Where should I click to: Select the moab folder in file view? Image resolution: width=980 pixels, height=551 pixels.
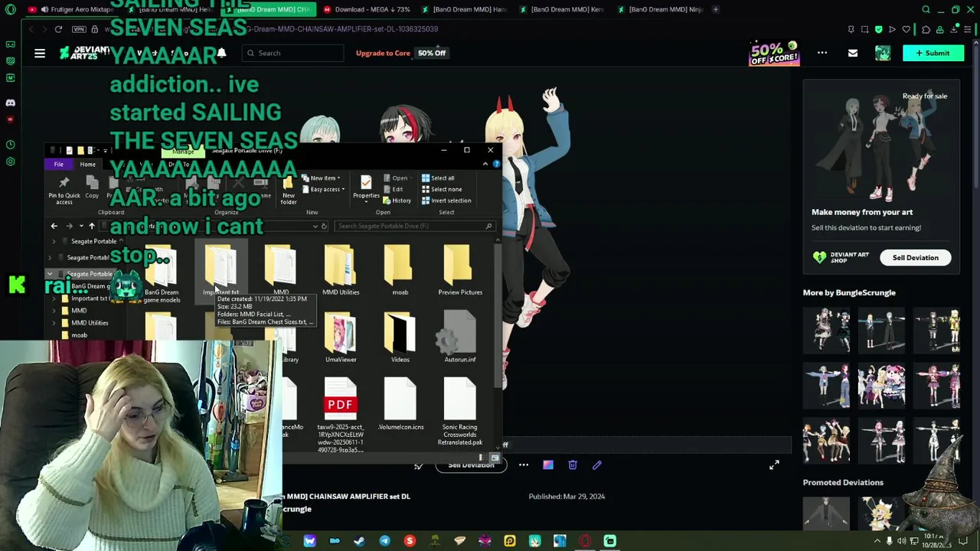click(400, 270)
